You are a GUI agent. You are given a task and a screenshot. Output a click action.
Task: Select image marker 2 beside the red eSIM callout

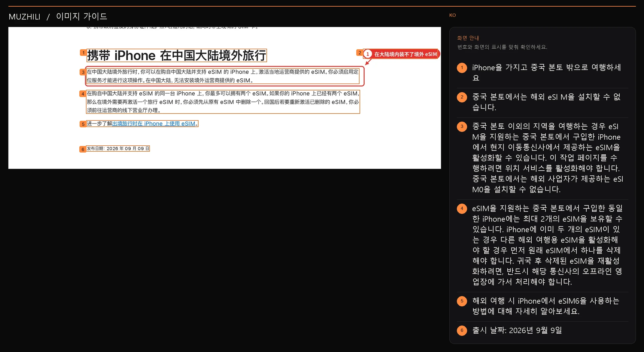click(x=360, y=53)
